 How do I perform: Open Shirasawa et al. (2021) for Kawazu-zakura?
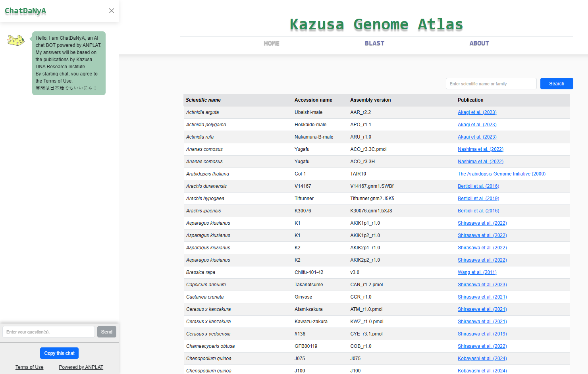click(x=482, y=322)
